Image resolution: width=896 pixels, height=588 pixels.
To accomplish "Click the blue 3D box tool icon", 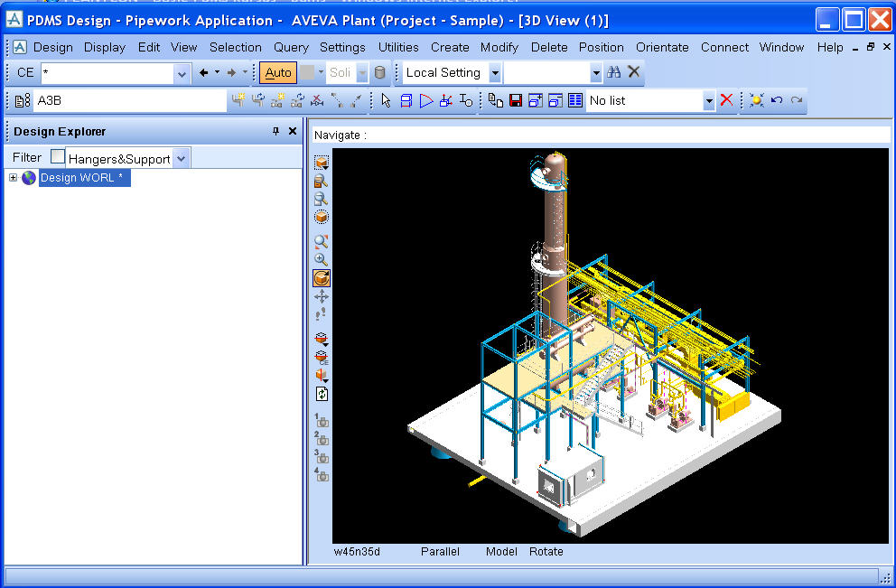I will point(406,100).
